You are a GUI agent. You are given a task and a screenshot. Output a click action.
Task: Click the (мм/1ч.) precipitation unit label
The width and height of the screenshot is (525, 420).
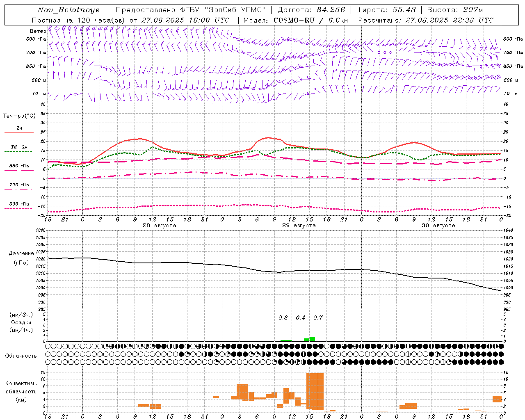[21, 330]
